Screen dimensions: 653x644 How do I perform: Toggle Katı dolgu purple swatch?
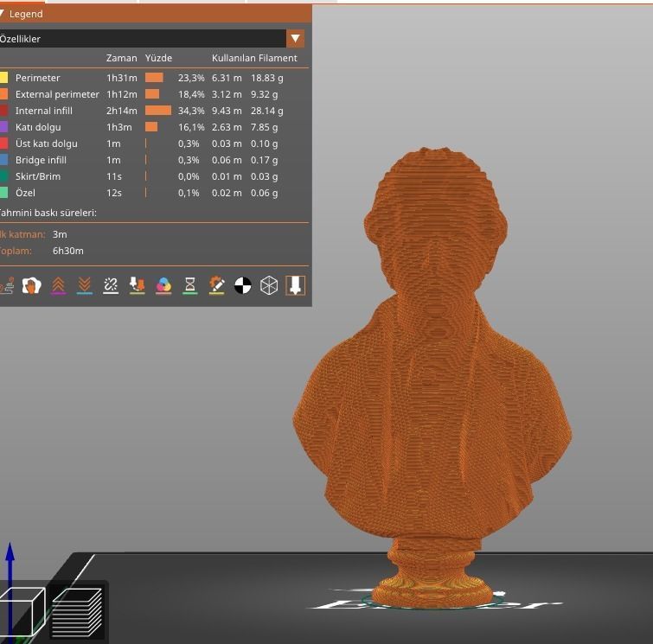click(x=3, y=127)
